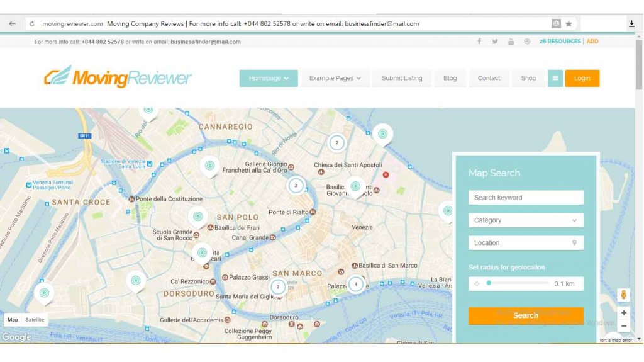The height and width of the screenshot is (362, 644).
Task: Visit the Twitter social icon
Action: click(495, 42)
